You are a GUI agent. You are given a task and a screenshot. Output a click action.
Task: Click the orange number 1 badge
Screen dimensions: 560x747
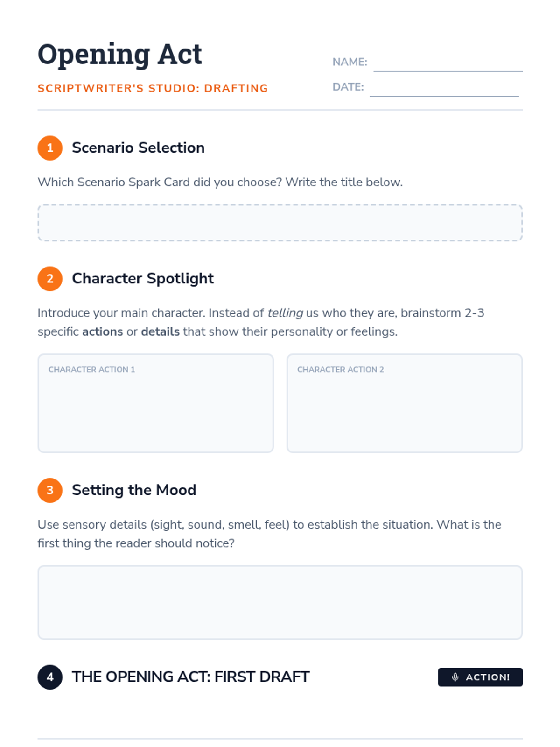click(x=50, y=148)
